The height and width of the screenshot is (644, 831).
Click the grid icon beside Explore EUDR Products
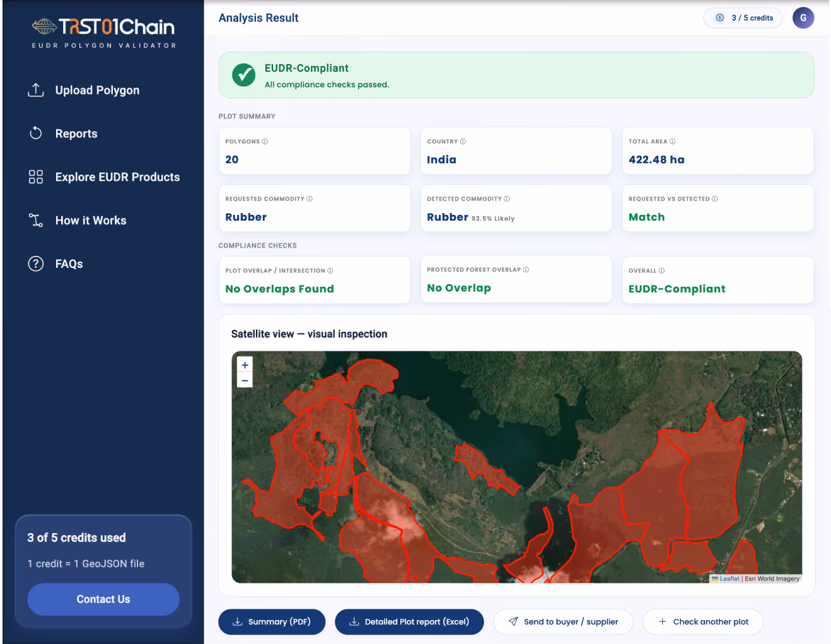point(36,177)
